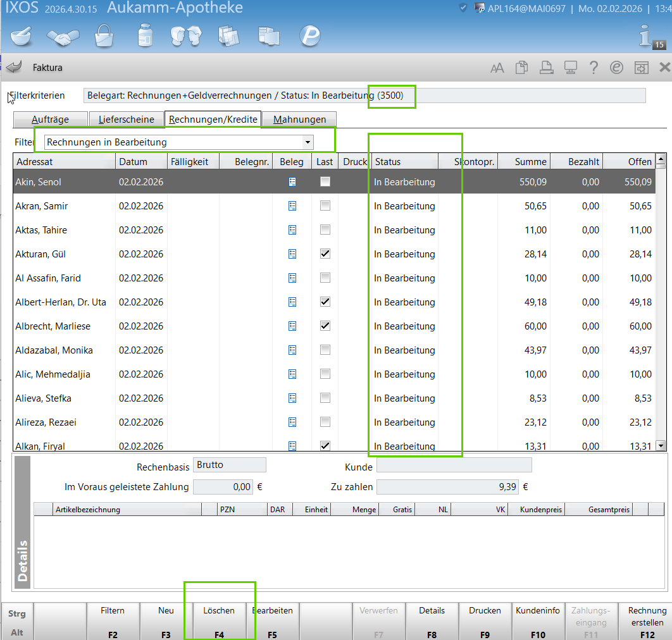Toggle Last checkbox for Akturan, Gül
This screenshot has width=672, height=640.
tap(325, 254)
